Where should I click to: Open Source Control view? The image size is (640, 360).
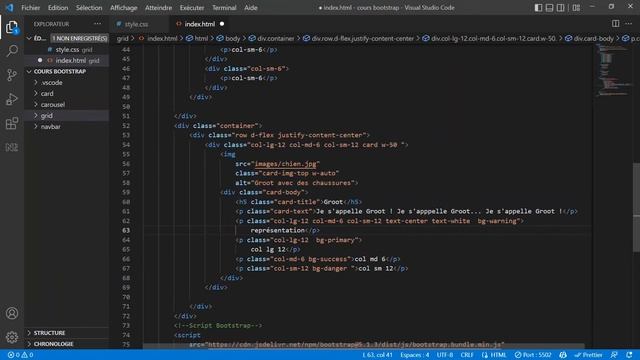pyautogui.click(x=12, y=75)
